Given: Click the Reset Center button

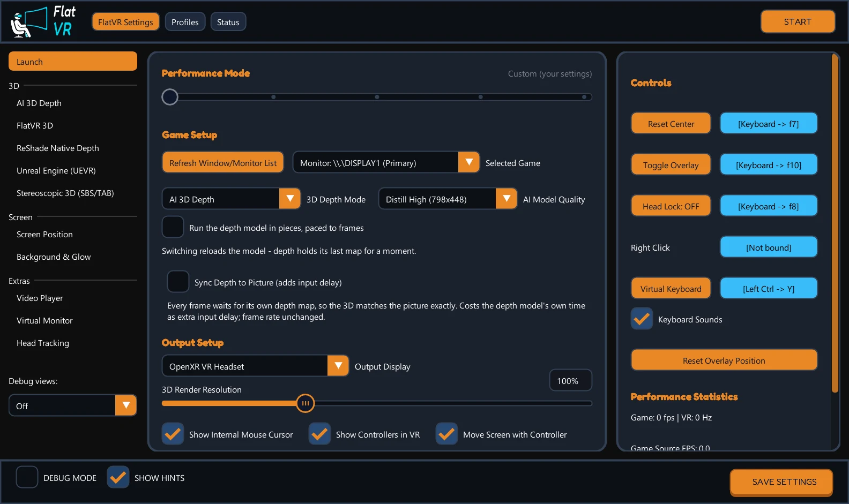Looking at the screenshot, I should point(671,124).
